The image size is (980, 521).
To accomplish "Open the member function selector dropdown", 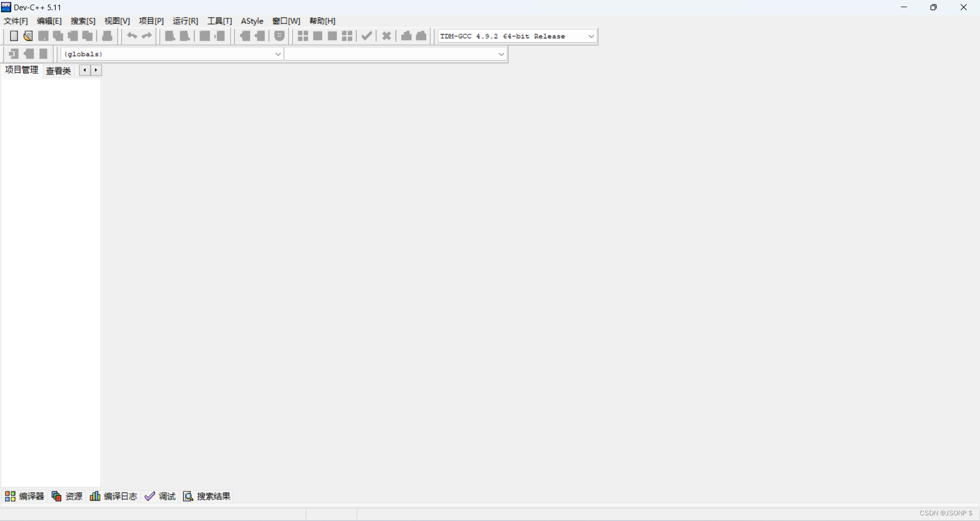I will 501,54.
